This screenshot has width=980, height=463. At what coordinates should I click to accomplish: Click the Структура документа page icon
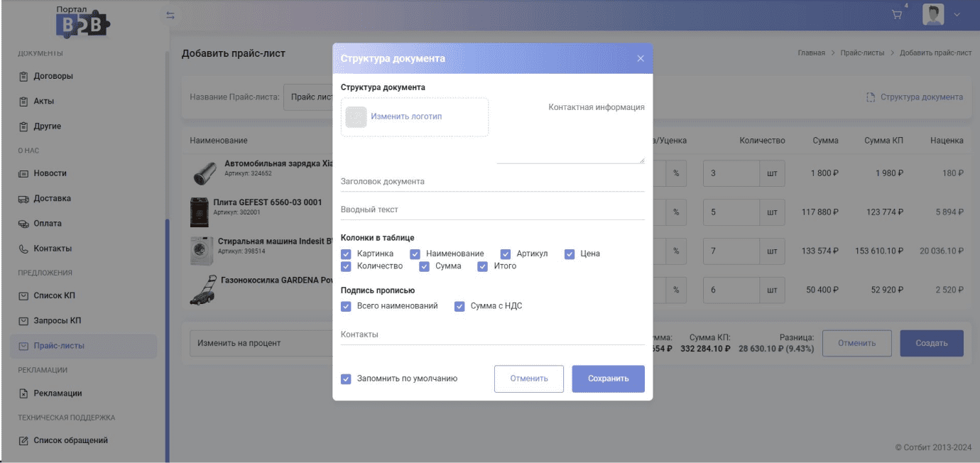tap(871, 97)
